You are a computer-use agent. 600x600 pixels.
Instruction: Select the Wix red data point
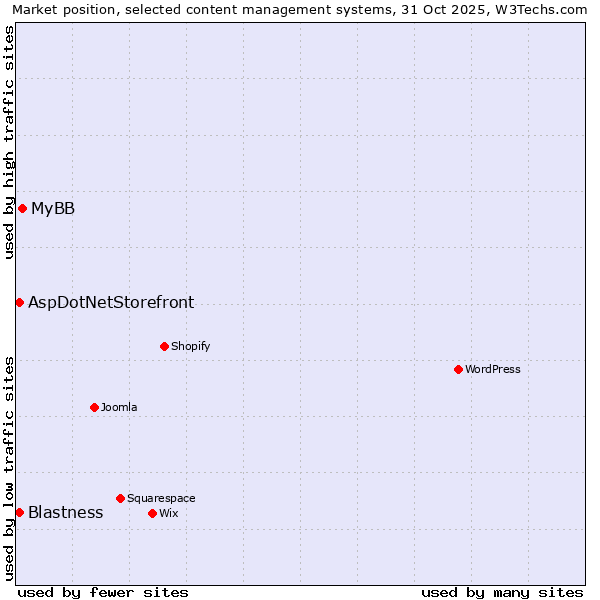point(152,513)
